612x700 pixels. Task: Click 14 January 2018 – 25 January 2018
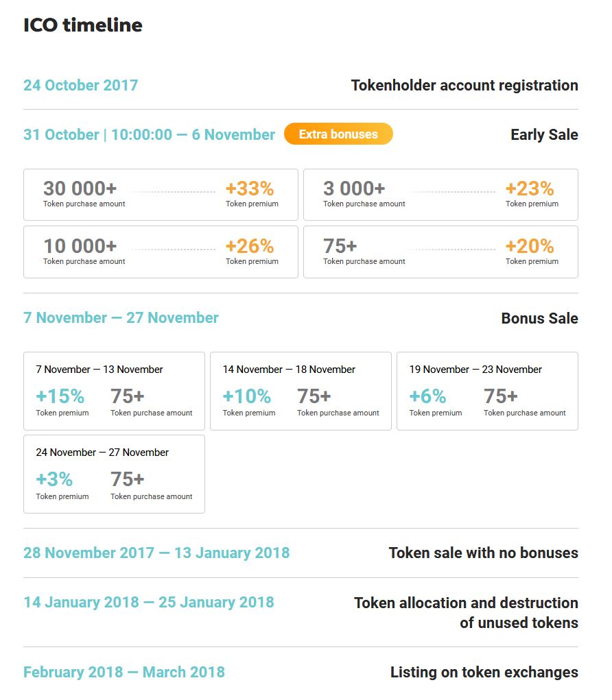(149, 602)
